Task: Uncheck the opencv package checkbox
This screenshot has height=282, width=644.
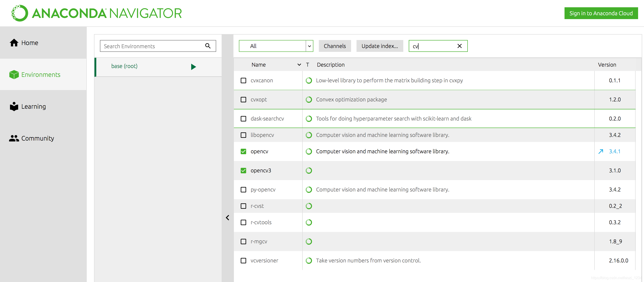Action: point(243,151)
